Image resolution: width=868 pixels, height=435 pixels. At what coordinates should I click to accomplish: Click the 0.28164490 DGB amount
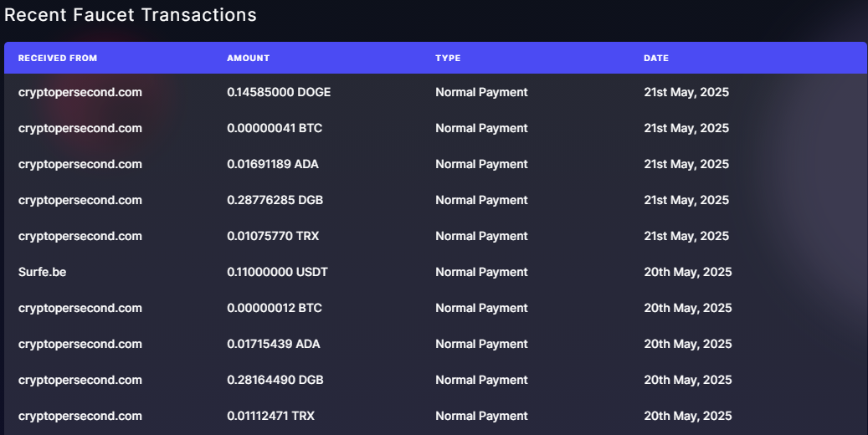275,380
